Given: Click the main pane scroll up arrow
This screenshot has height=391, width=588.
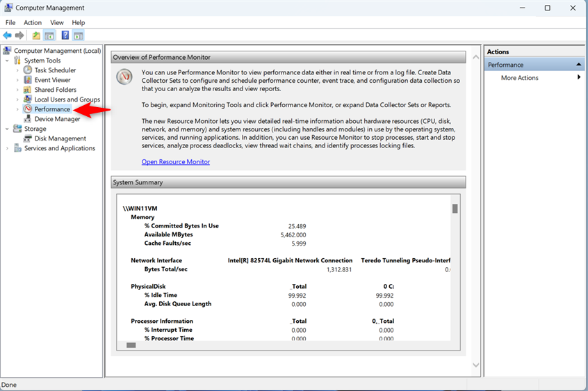Looking at the screenshot, I should tap(476, 57).
